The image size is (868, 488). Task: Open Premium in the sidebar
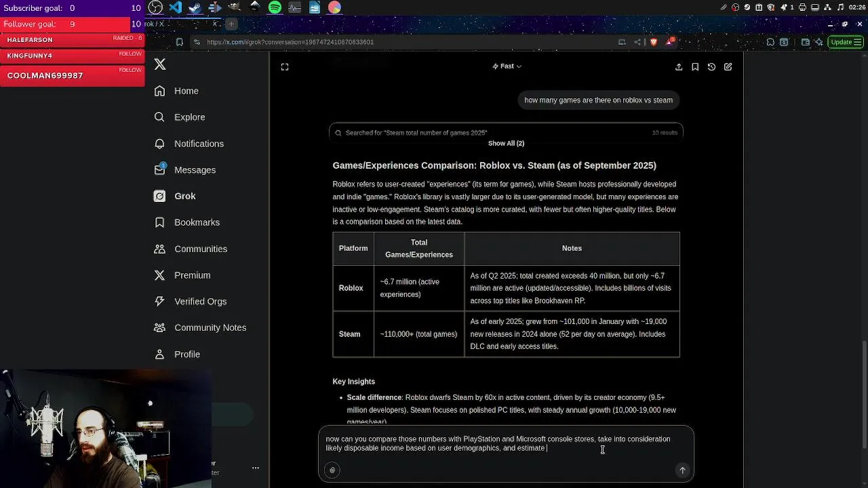tap(182, 275)
